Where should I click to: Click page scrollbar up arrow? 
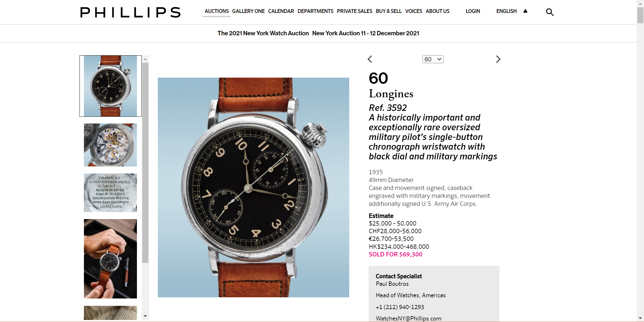pyautogui.click(x=640, y=4)
